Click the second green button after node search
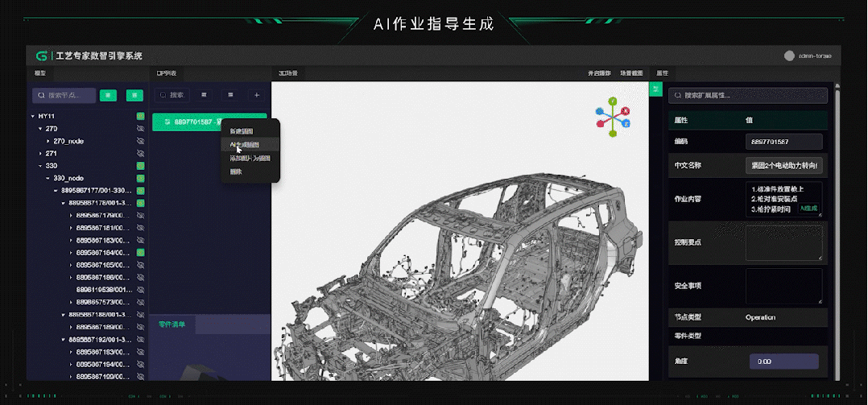The width and height of the screenshot is (868, 405). click(134, 95)
